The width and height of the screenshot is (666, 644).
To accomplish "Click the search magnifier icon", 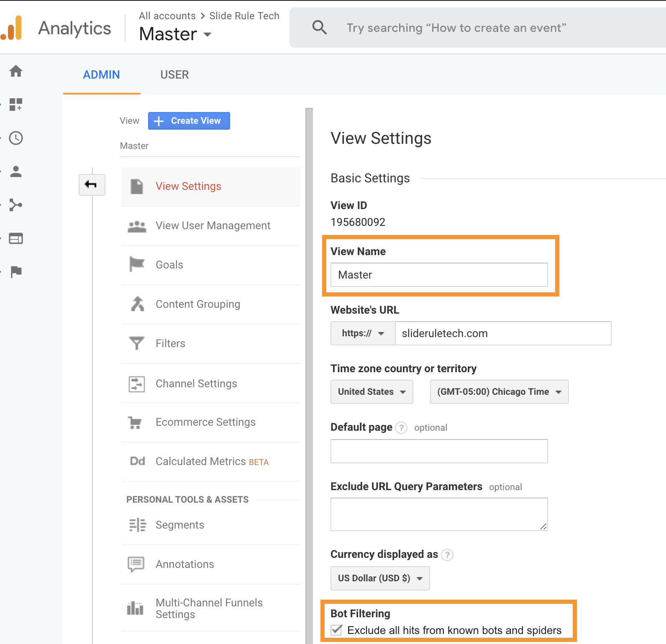I will tap(320, 28).
